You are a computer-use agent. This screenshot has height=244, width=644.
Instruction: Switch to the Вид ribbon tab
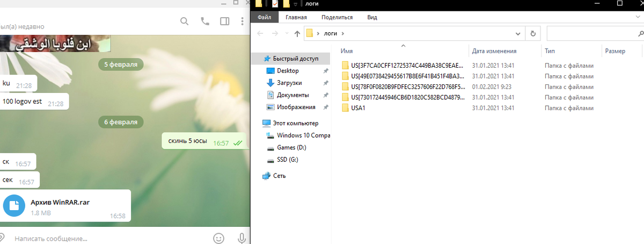coord(372,17)
